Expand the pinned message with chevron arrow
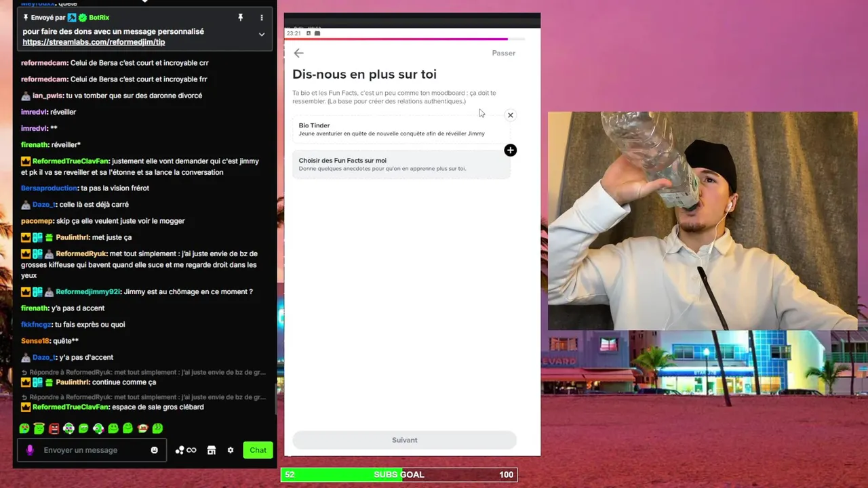 [262, 35]
